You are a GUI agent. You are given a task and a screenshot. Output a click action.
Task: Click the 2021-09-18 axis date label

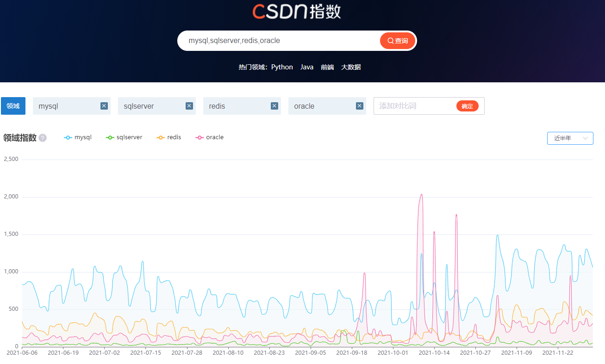click(352, 352)
